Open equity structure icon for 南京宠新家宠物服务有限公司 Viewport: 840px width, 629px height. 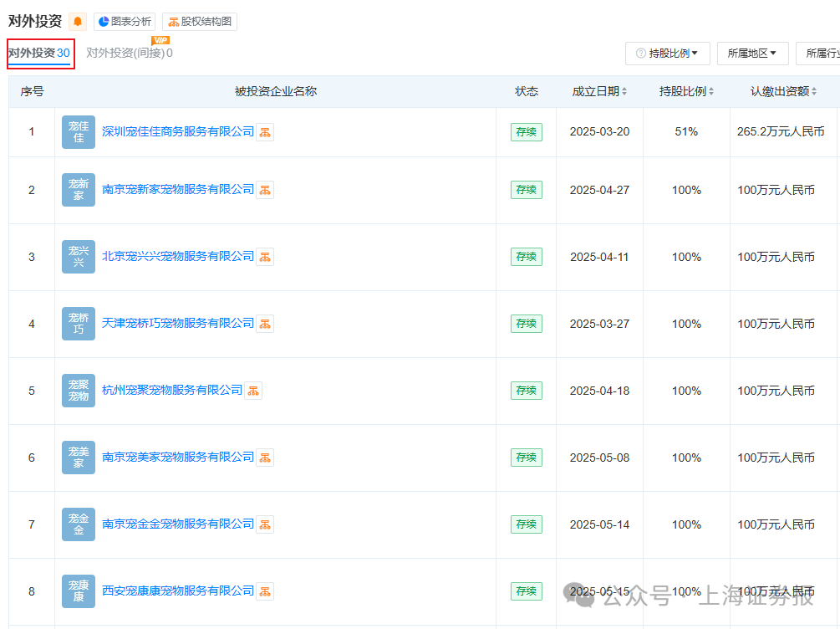[x=265, y=191]
